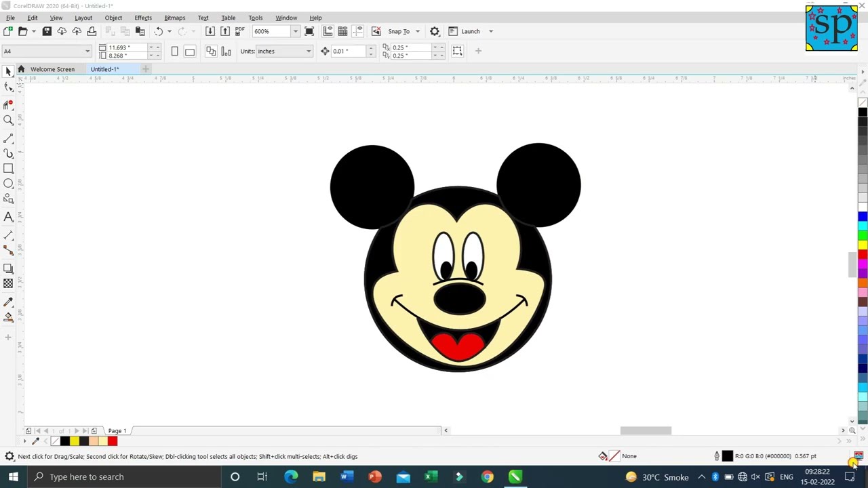This screenshot has width=868, height=488.
Task: Pick the Transparency checkerboard tool
Action: [x=8, y=284]
